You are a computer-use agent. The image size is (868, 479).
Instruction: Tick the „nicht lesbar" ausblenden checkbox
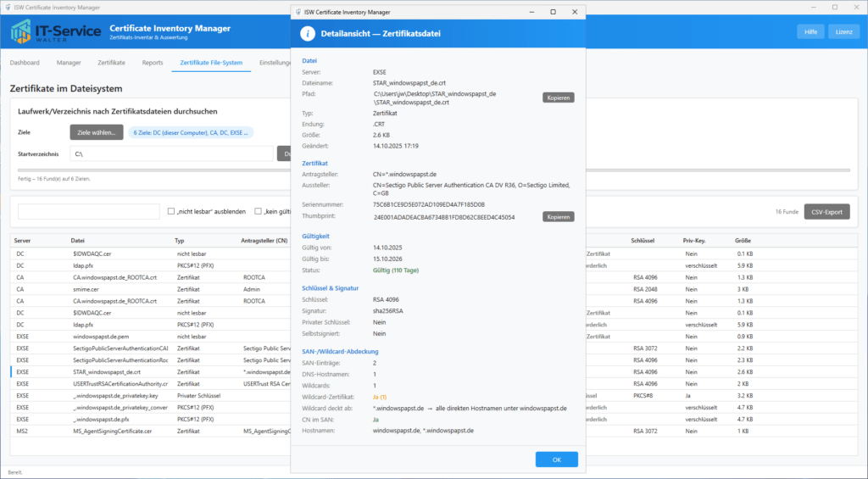[171, 211]
